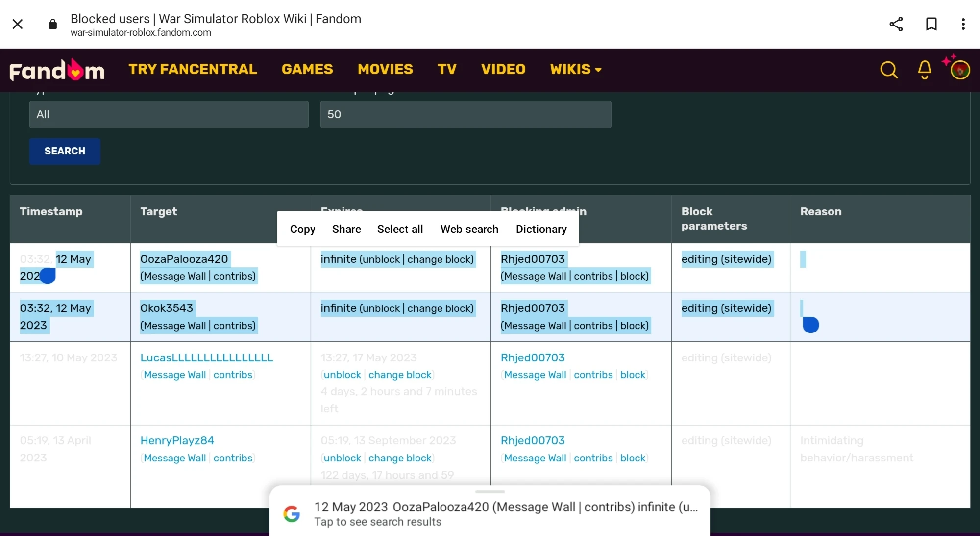Click unblock link for HenryPlayz84
Screen dimensions: 980x536
click(x=342, y=458)
